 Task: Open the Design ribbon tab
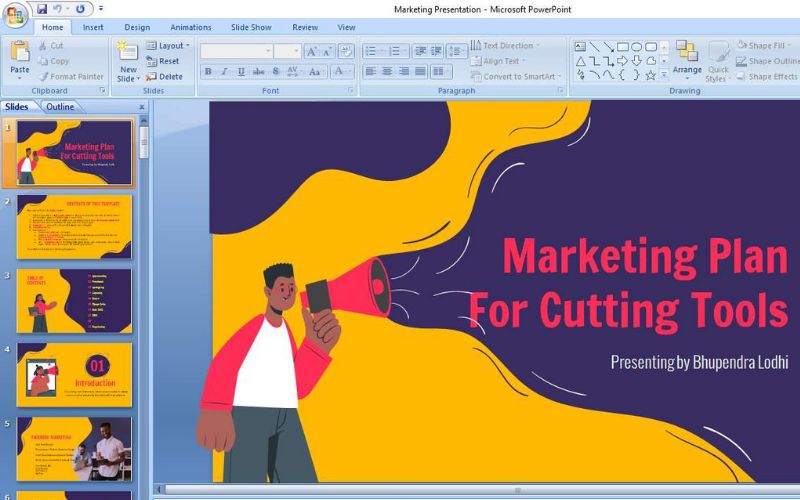137,28
